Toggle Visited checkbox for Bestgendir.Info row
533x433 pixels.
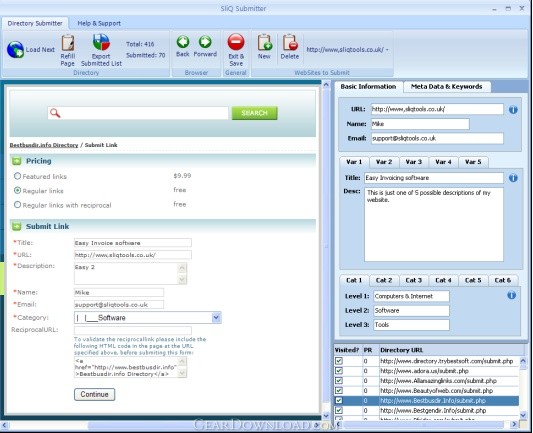tap(339, 410)
